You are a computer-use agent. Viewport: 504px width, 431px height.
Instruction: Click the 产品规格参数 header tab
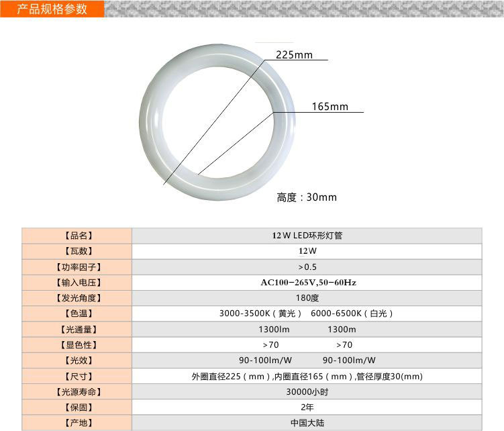click(x=52, y=9)
